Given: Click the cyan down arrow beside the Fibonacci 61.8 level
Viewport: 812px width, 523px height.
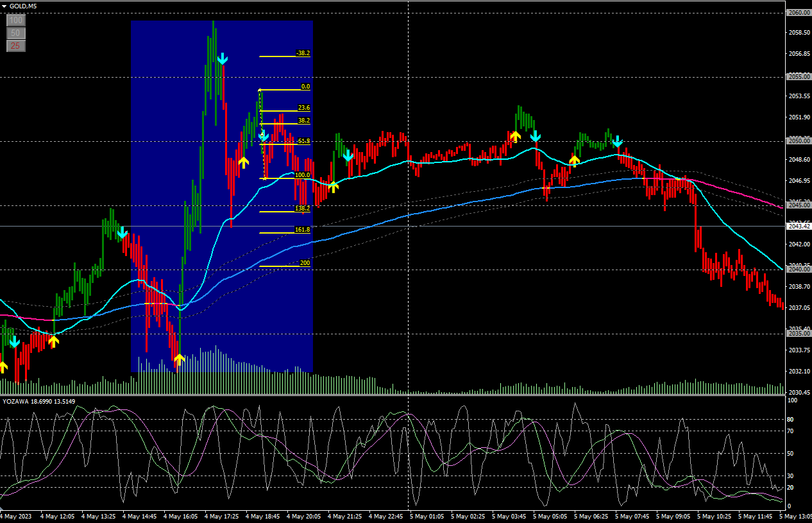Looking at the screenshot, I should click(263, 136).
